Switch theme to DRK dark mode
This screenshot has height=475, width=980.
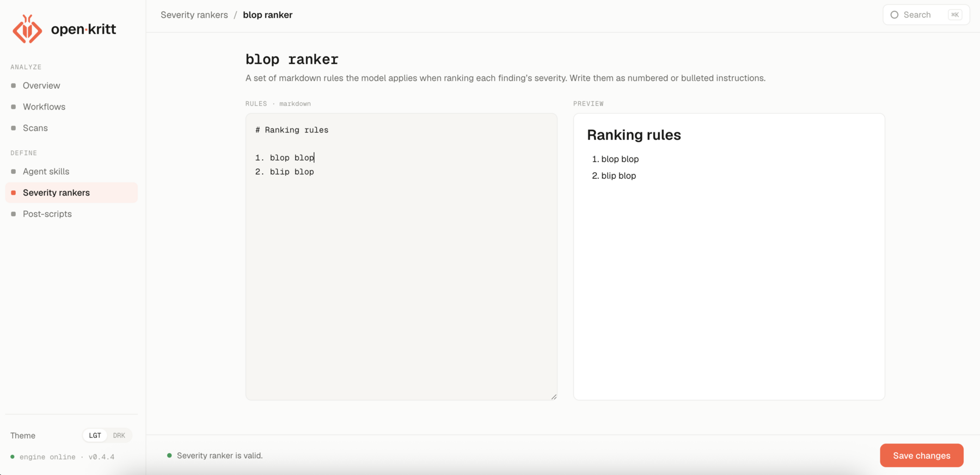tap(119, 435)
